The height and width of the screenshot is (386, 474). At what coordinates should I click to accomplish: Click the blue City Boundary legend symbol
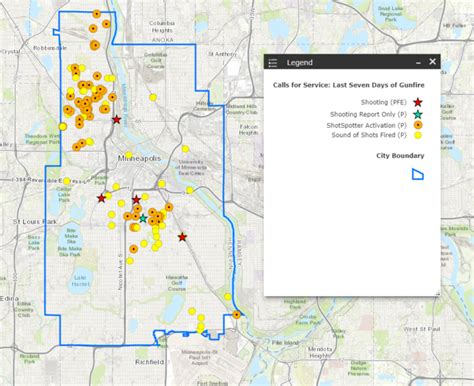point(418,174)
